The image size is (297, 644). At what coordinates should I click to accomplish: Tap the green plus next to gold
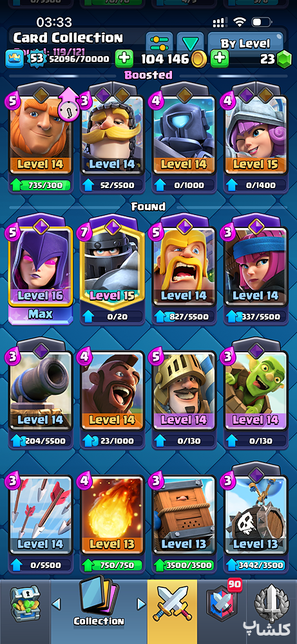coord(220,59)
